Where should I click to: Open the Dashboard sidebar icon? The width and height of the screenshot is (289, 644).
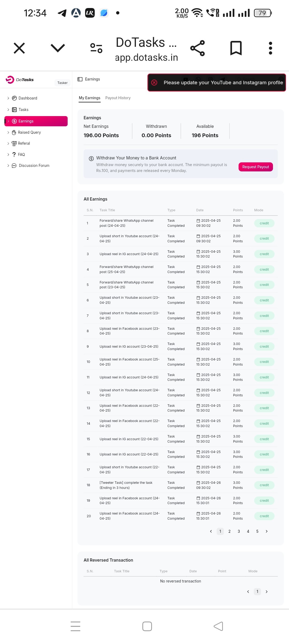coord(14,98)
